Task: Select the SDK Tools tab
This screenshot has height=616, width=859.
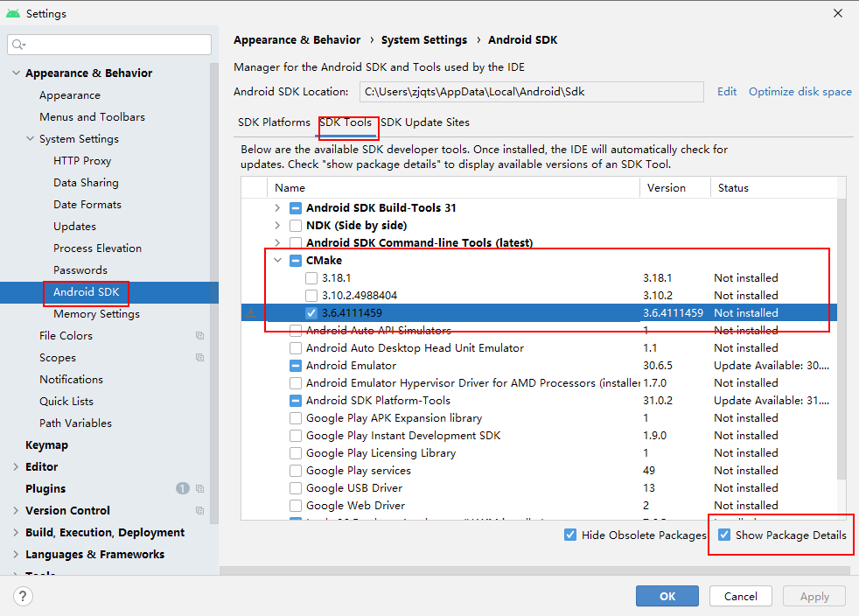Action: click(346, 122)
